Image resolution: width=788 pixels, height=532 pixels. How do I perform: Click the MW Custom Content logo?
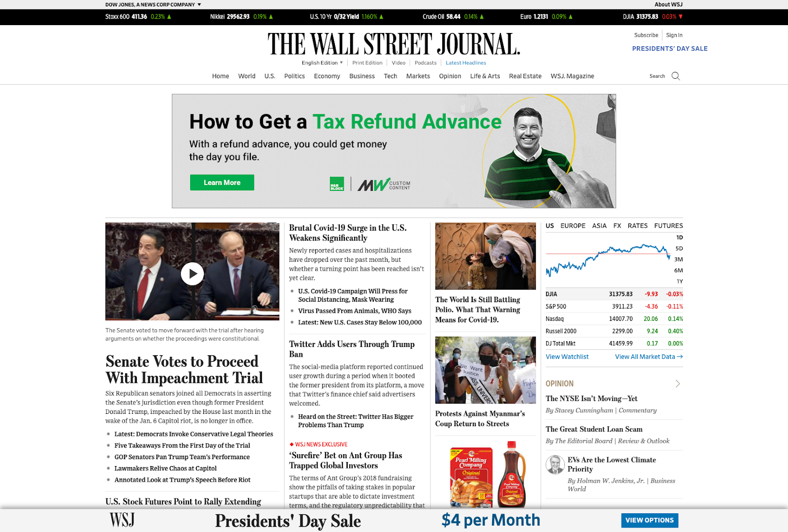(384, 185)
